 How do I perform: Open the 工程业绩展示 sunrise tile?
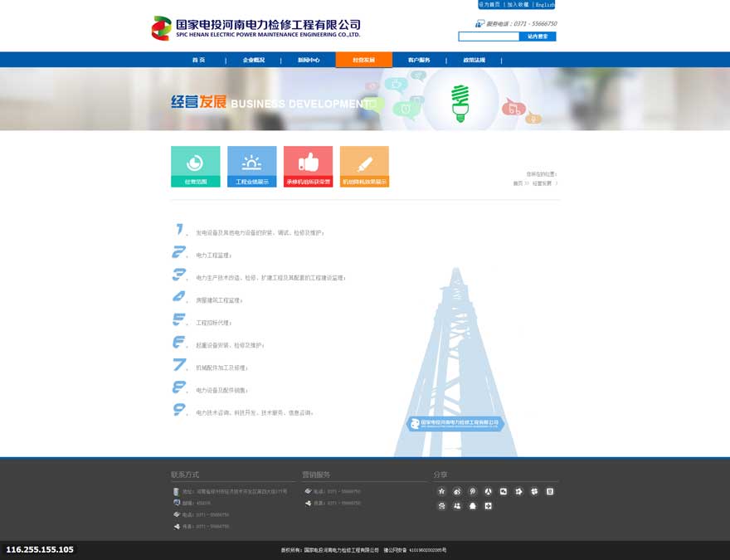(251, 166)
